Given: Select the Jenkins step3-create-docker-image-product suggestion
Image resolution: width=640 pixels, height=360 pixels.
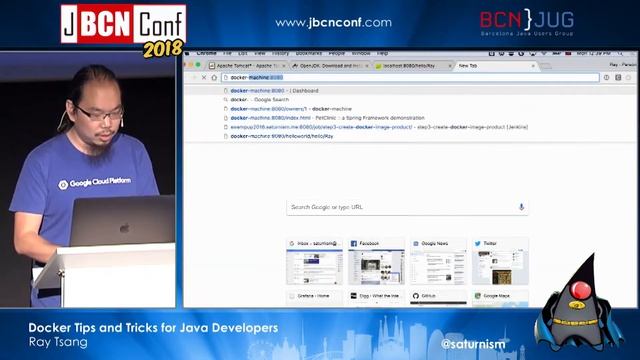Looking at the screenshot, I should (410, 127).
